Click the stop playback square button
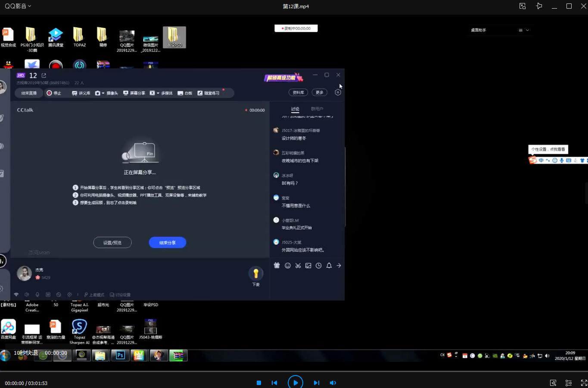The height and width of the screenshot is (388, 588). coord(259,383)
